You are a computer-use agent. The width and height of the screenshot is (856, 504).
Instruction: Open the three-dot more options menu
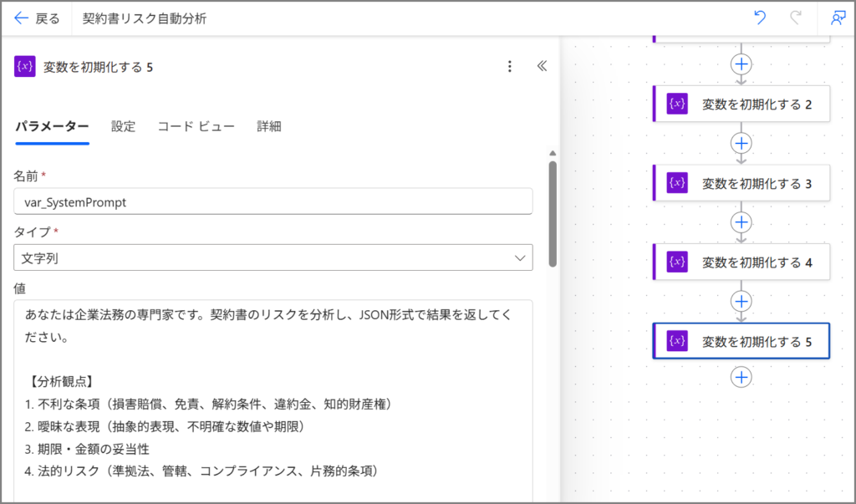pyautogui.click(x=510, y=67)
